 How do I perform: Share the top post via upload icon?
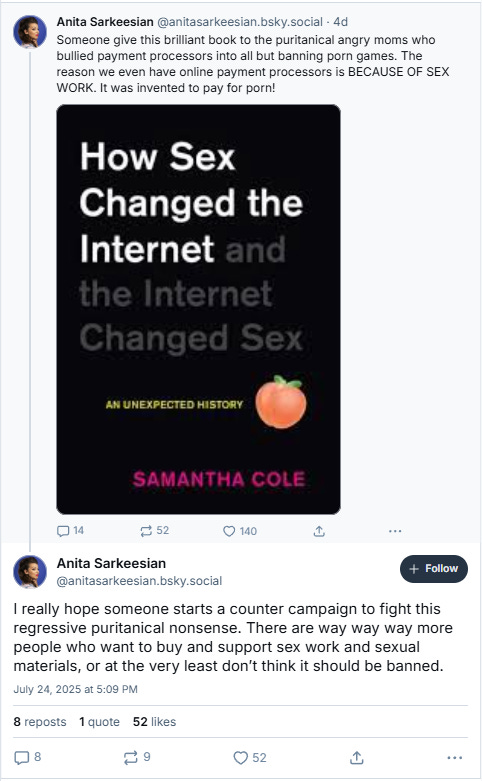click(319, 531)
